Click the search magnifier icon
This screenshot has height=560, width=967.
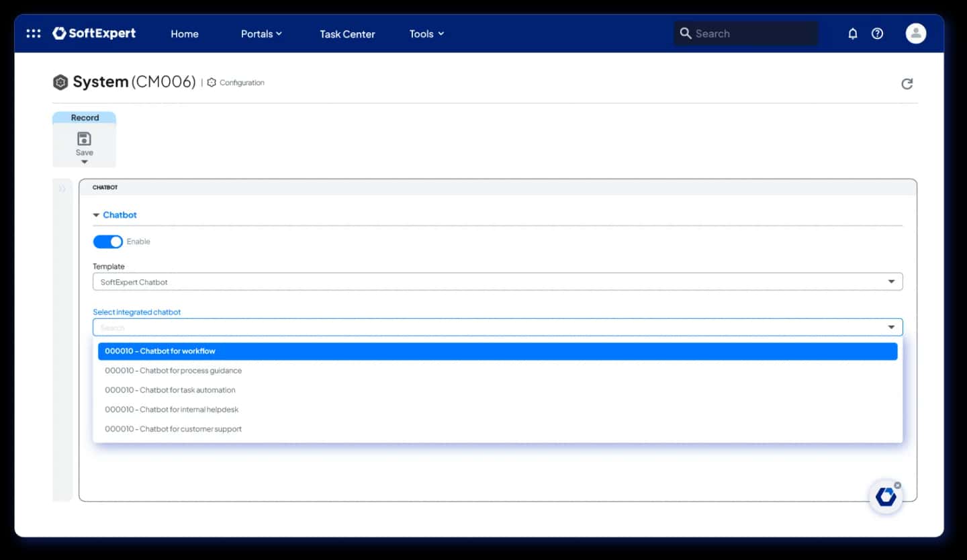686,34
